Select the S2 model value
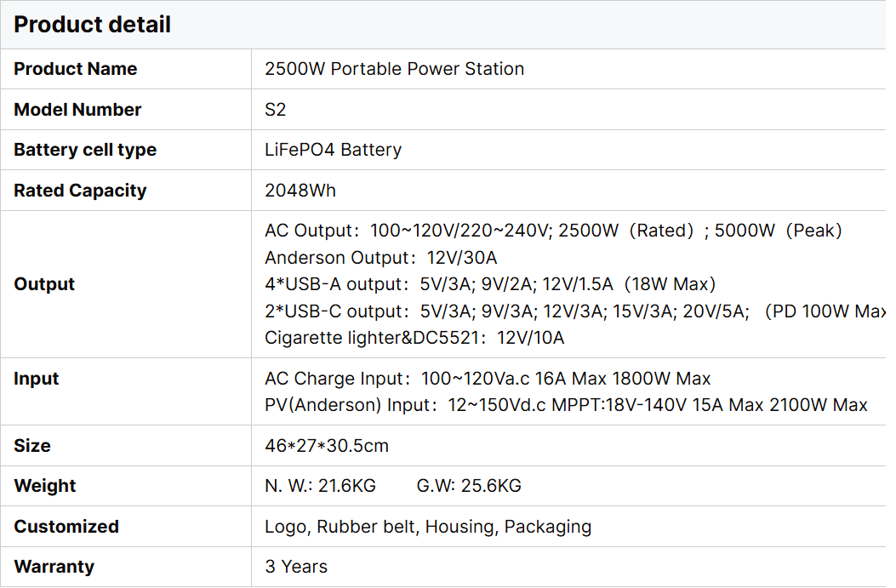Image resolution: width=896 pixels, height=588 pixels. pyautogui.click(x=275, y=110)
